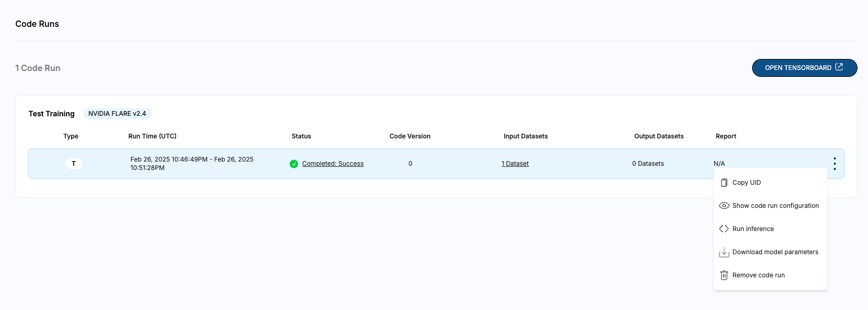Open the 1 Dataset input link

[x=515, y=164]
